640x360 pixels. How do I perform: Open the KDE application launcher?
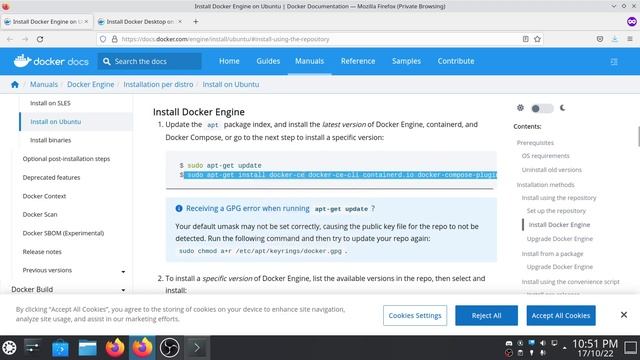point(9,348)
